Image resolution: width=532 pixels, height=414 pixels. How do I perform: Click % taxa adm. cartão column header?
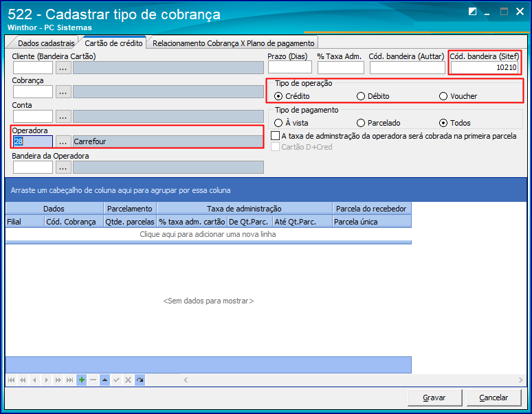pyautogui.click(x=192, y=222)
